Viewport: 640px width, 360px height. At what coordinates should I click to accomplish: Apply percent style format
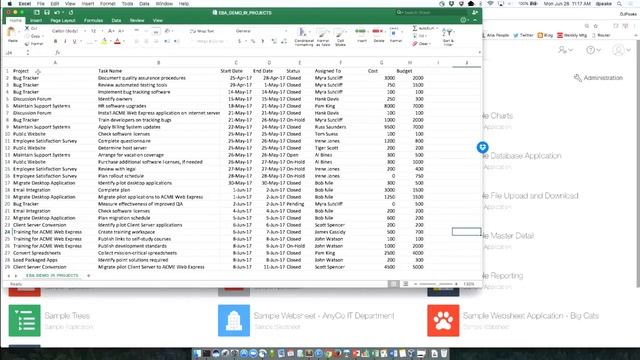[253, 41]
